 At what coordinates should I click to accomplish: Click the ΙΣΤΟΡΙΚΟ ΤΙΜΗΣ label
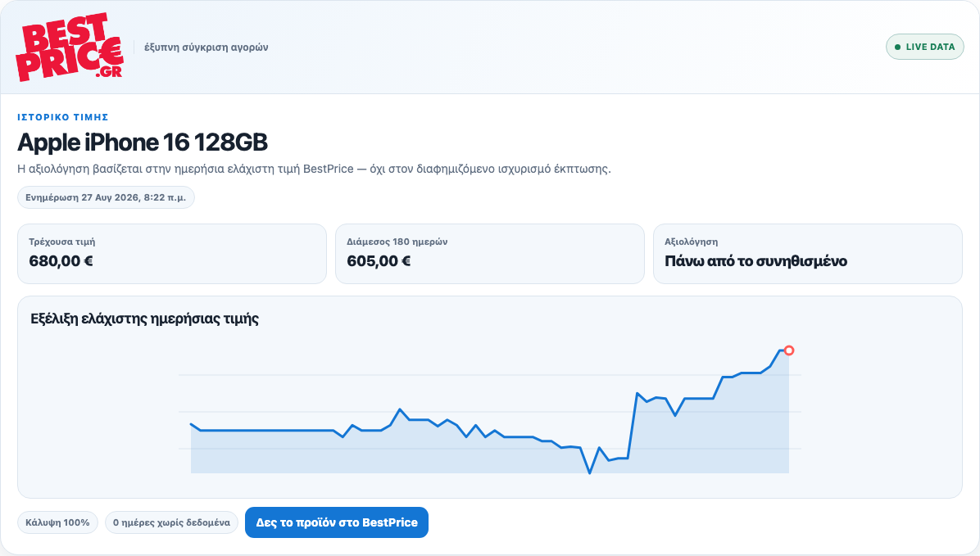pyautogui.click(x=63, y=117)
